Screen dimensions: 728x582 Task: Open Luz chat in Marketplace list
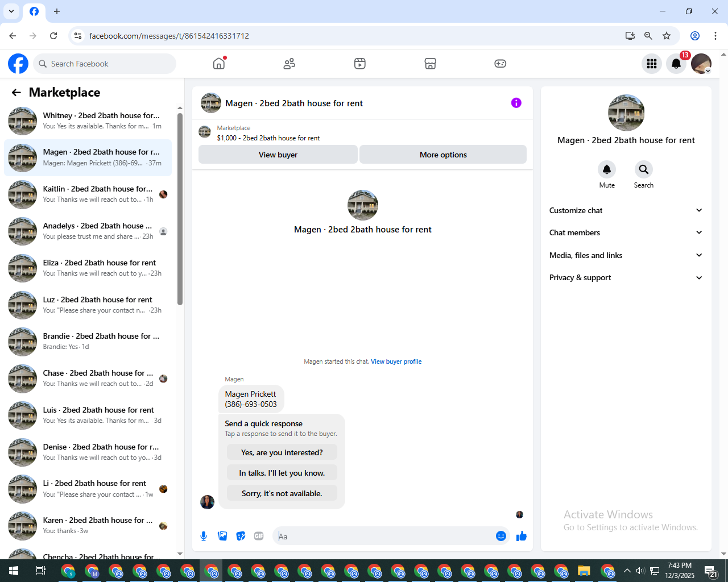click(x=88, y=305)
